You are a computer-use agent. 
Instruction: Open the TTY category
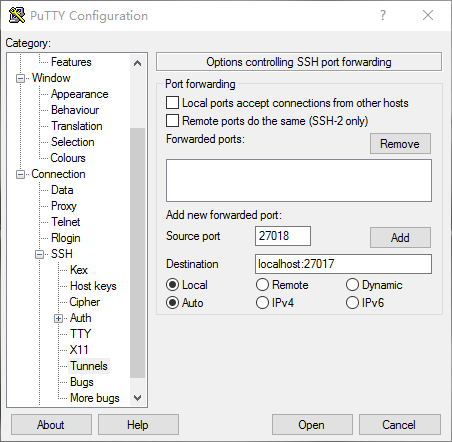click(x=80, y=334)
